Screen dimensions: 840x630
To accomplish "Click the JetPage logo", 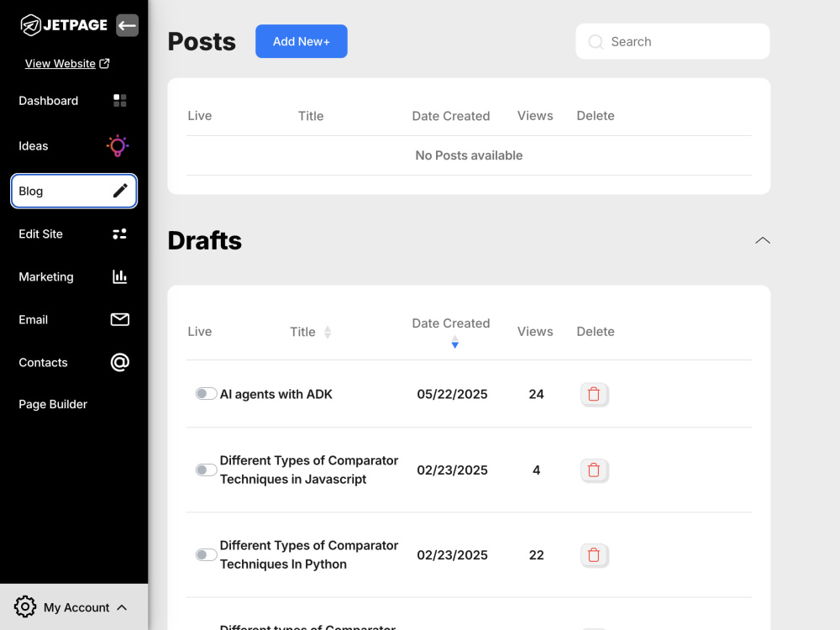I will [64, 24].
